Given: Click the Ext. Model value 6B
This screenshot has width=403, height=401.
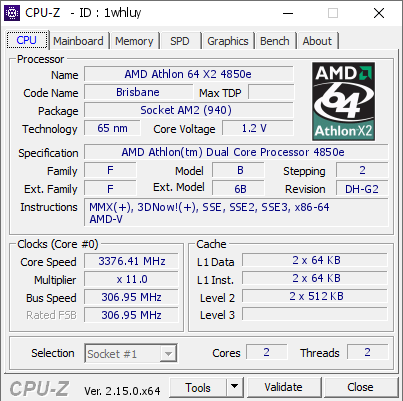Looking at the screenshot, I should click(x=238, y=188).
